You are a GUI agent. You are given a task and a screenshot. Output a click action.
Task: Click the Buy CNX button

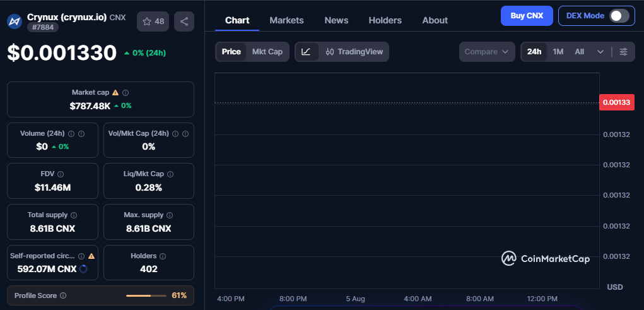pos(527,16)
